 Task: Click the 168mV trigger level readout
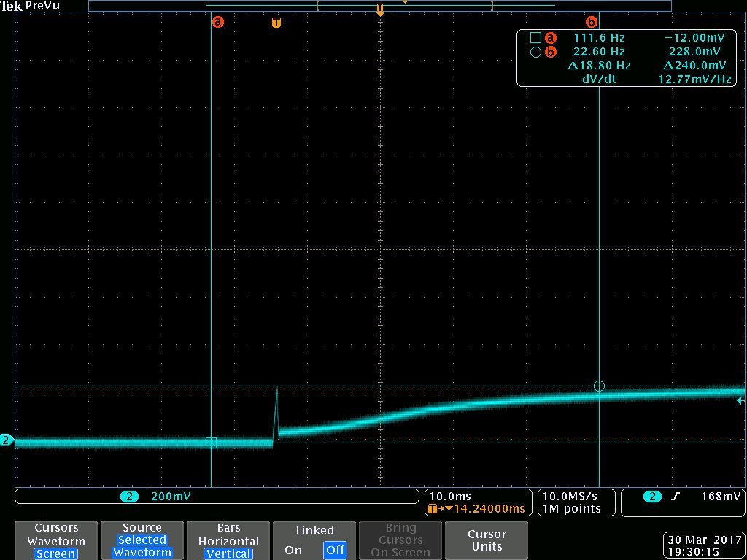click(x=721, y=497)
